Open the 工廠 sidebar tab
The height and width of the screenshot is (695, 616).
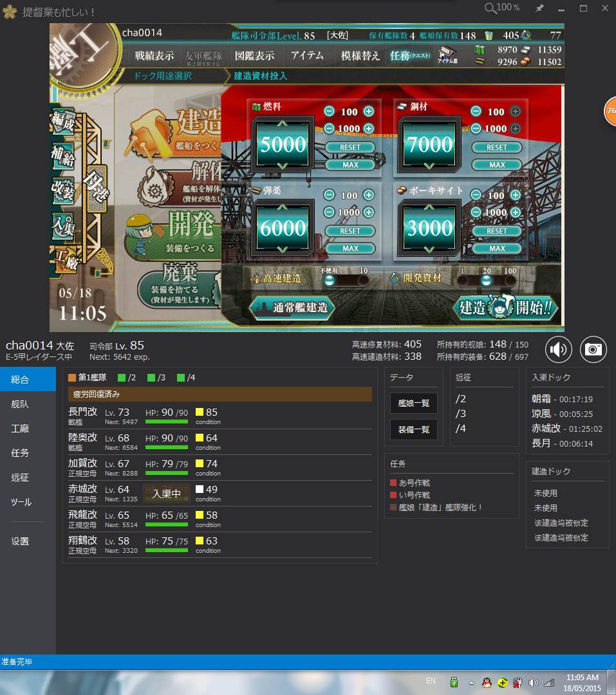[28, 428]
